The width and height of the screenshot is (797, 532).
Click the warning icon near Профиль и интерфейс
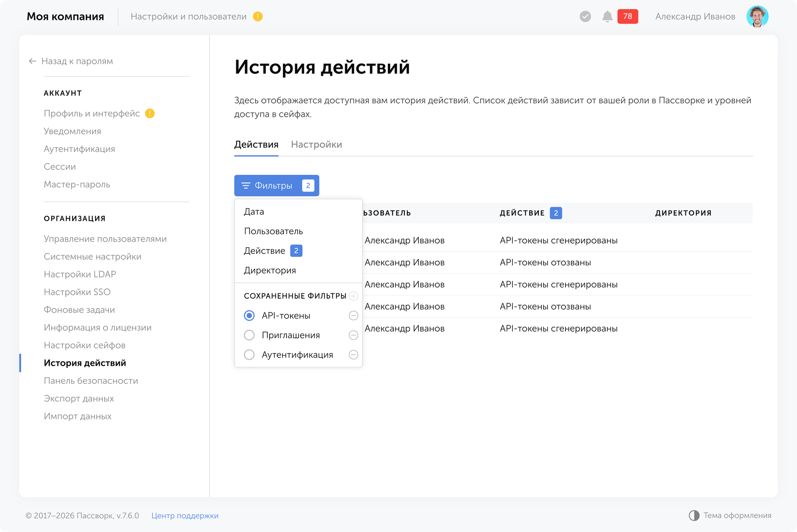tap(149, 113)
